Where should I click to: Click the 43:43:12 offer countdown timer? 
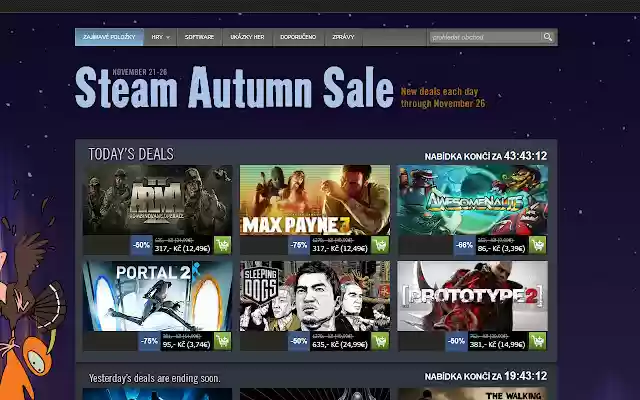525,156
